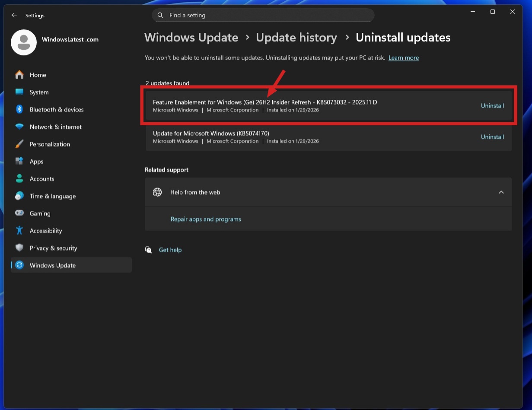The width and height of the screenshot is (532, 410).
Task: Go to Update history via breadcrumb
Action: click(x=296, y=38)
